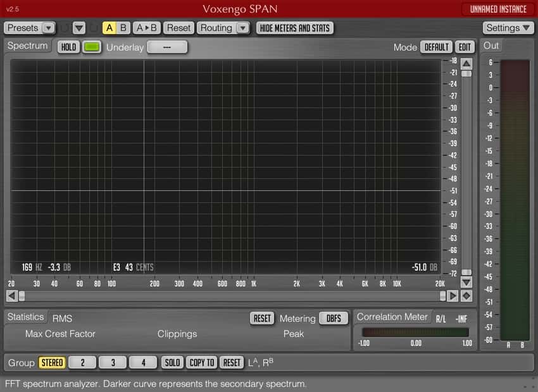Screen dimensions: 538x392
Task: Click the vertical scroll down arrow
Action: 466,283
